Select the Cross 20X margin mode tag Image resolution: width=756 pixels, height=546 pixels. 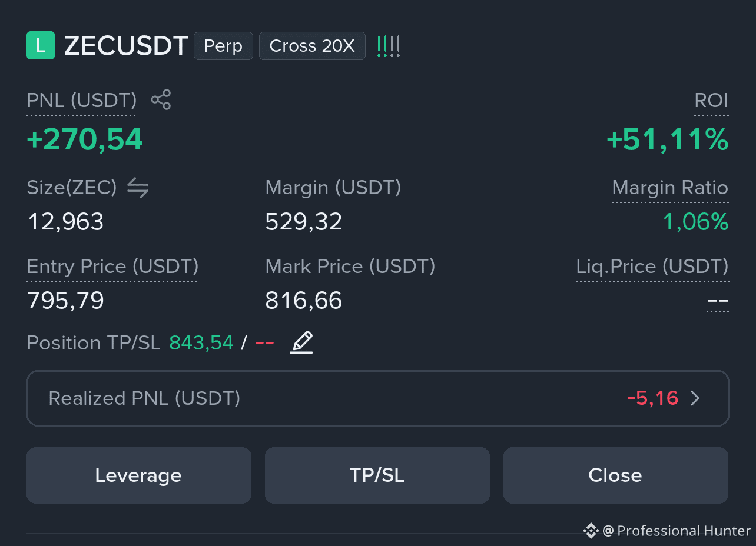[312, 46]
